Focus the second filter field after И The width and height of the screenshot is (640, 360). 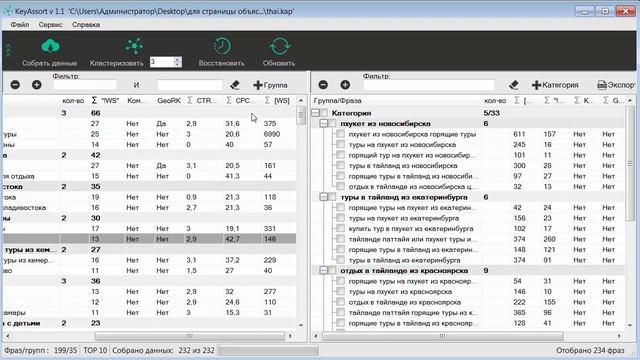pyautogui.click(x=190, y=85)
